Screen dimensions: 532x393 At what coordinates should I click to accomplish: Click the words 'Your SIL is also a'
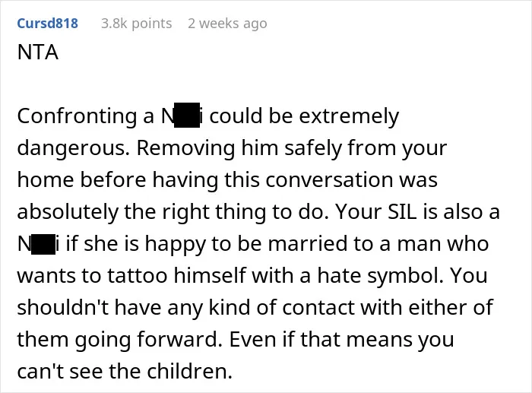coord(418,212)
